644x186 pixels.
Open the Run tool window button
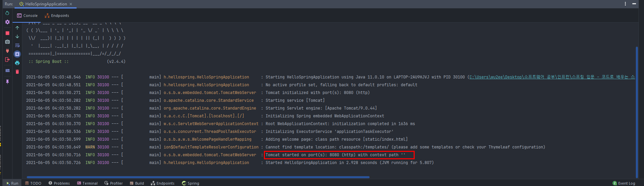12,183
